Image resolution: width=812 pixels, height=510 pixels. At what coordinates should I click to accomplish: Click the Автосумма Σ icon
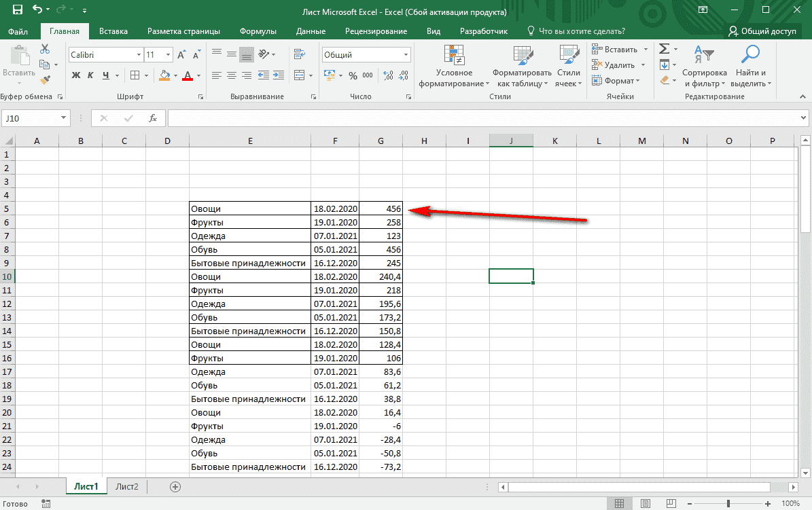(664, 48)
